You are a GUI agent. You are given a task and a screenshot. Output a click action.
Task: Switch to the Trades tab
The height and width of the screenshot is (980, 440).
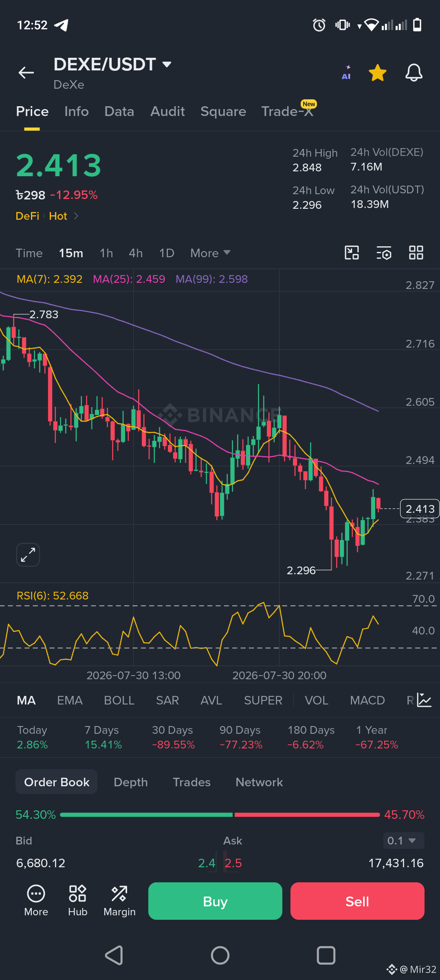[191, 782]
